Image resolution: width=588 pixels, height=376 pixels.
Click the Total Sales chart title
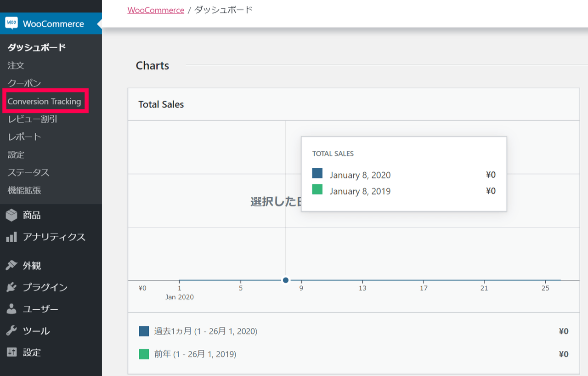pos(161,104)
